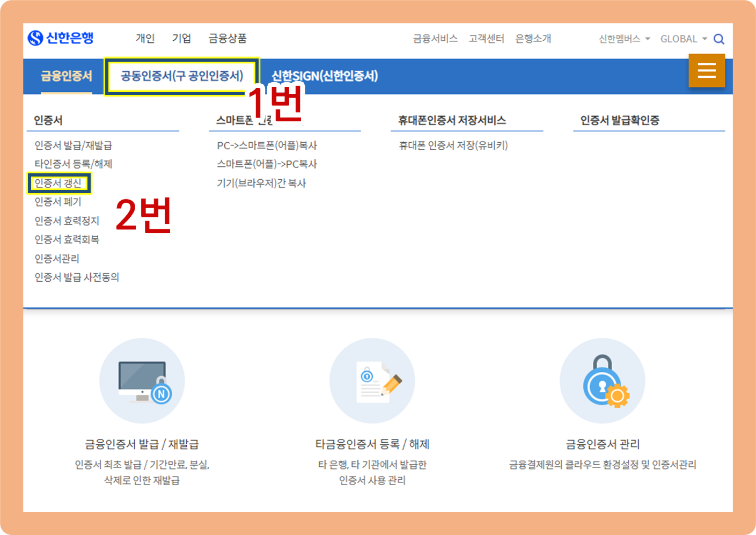Open the 은행소개 menu

point(533,39)
